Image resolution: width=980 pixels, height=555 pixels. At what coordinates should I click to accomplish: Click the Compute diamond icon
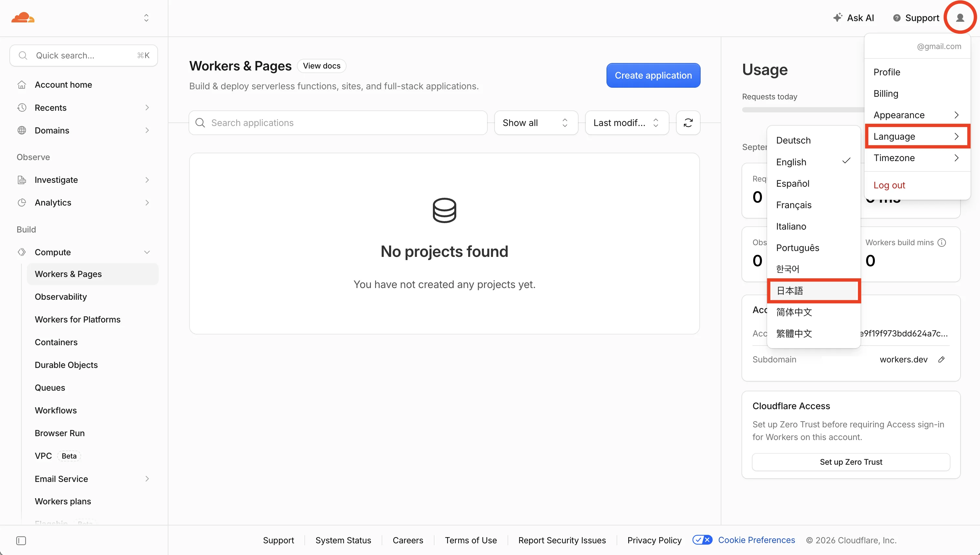coord(22,252)
